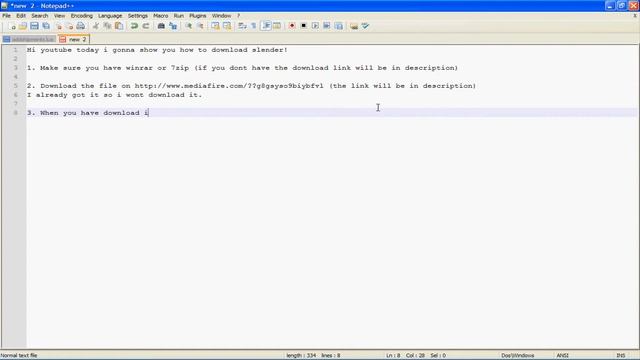Paste from the clipboard using the toolbar icon

pos(119,26)
